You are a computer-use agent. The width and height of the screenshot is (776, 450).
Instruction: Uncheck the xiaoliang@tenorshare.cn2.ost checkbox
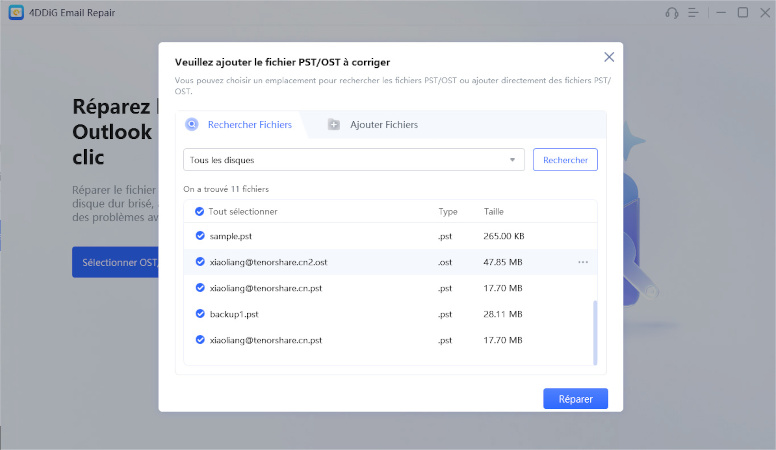200,261
